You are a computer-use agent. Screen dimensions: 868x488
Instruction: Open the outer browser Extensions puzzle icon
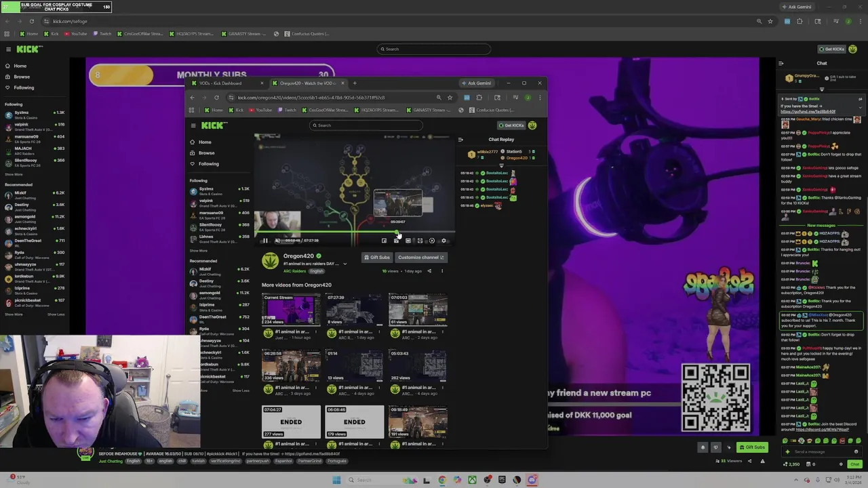(x=800, y=21)
